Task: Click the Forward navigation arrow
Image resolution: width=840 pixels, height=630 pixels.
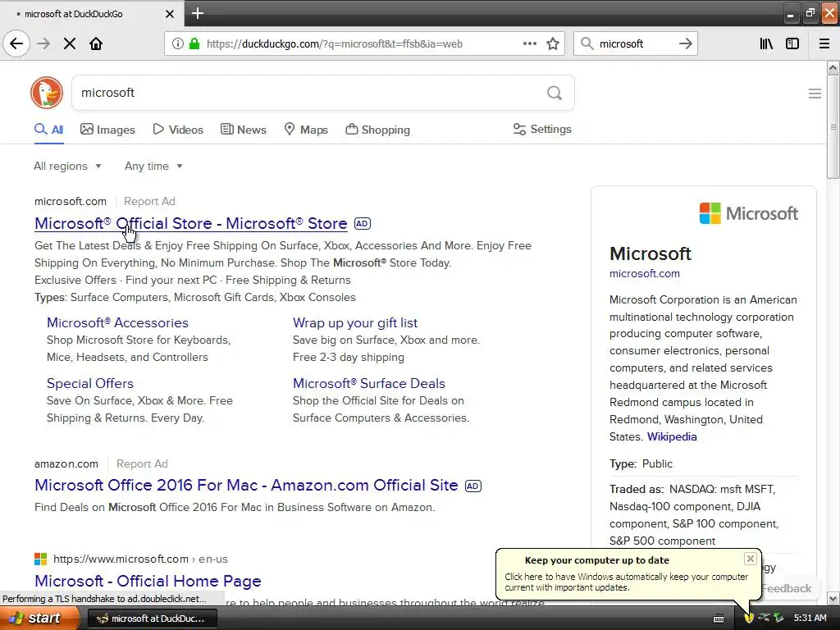Action: 43,43
